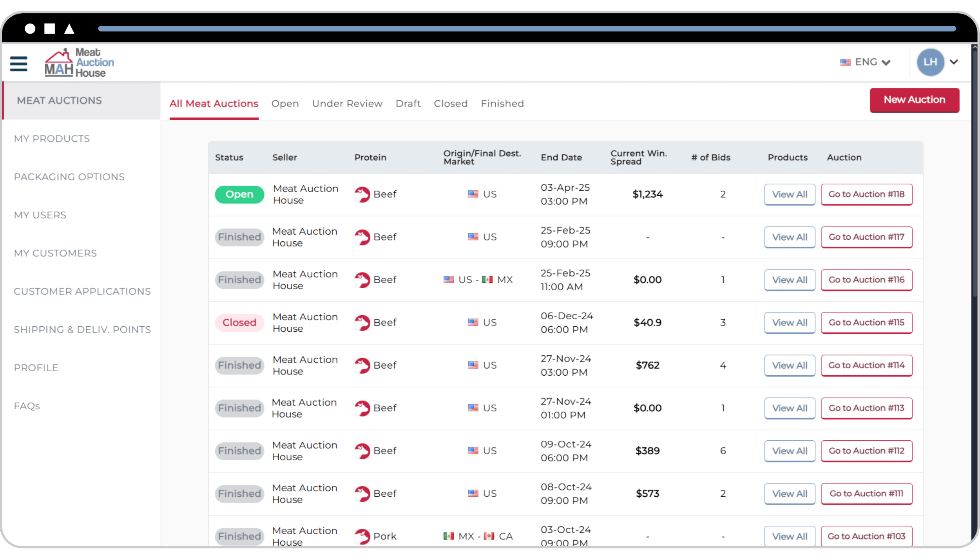Viewport: 980px width, 560px height.
Task: Go to Auction #115
Action: coord(866,322)
